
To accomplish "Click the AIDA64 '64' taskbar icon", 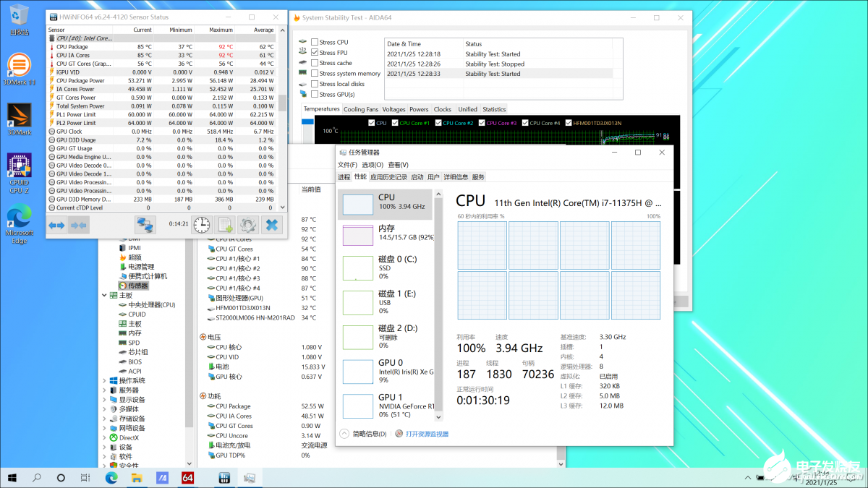I will click(x=188, y=477).
